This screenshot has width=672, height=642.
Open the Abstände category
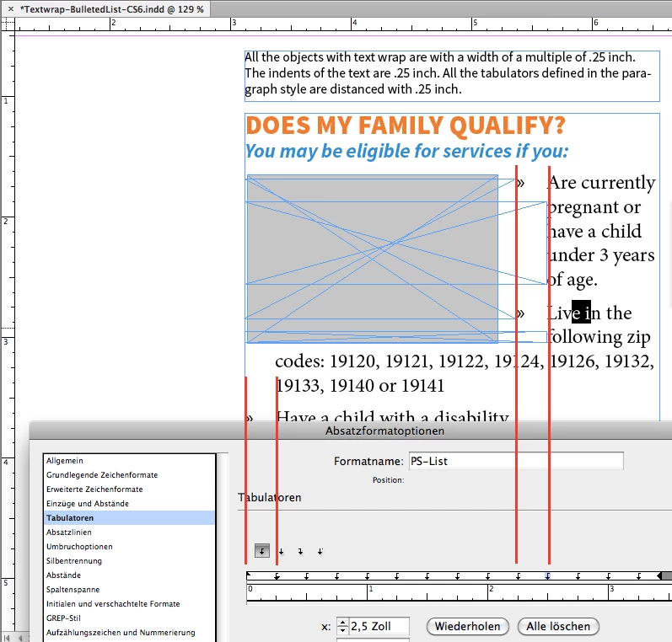coord(129,575)
